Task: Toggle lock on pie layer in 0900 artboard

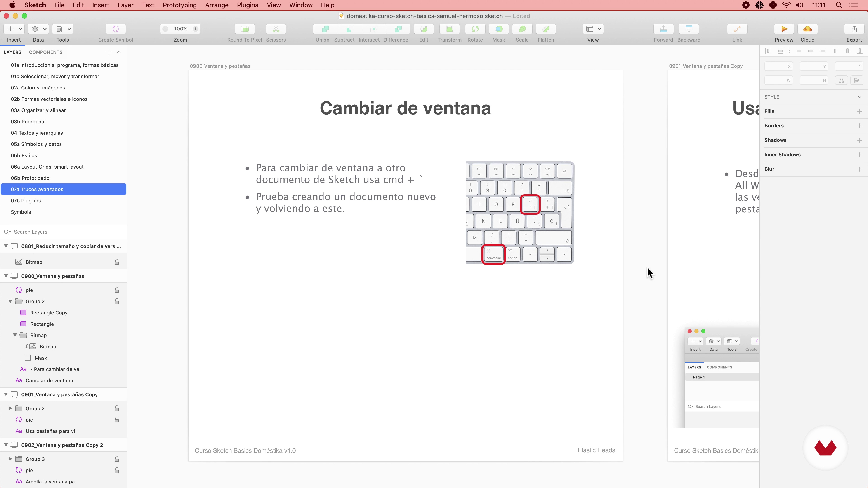Action: 117,290
